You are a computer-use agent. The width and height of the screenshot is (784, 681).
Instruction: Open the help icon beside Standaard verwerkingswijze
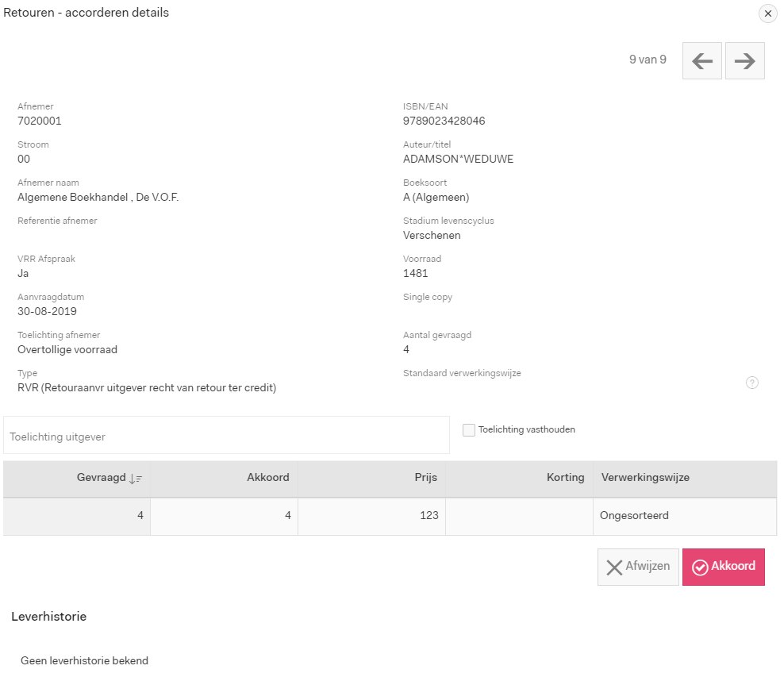[x=752, y=383]
